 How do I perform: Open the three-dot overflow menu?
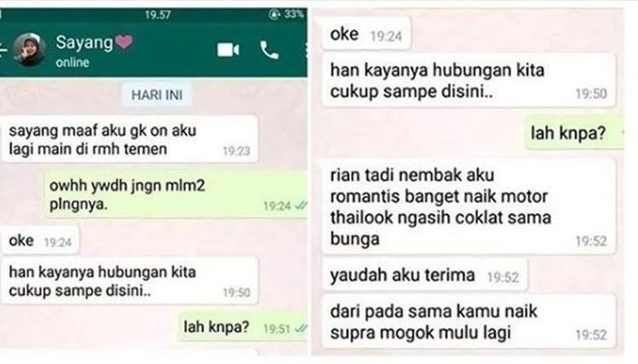coord(306,50)
